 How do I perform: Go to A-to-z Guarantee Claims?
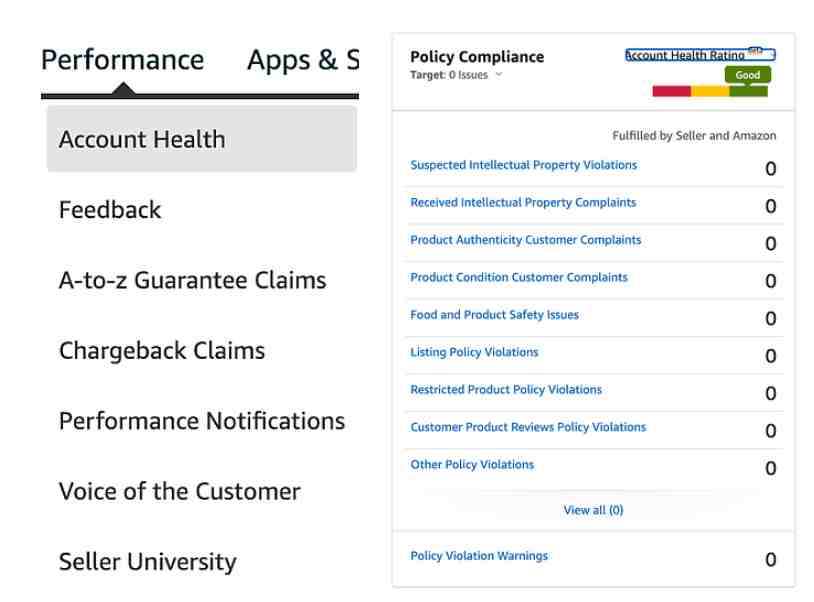click(193, 280)
